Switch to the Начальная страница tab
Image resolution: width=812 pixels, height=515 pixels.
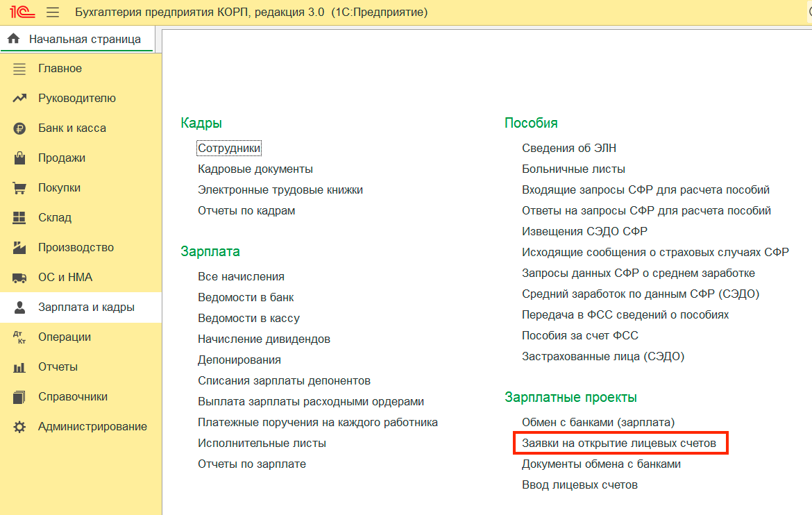(85, 40)
